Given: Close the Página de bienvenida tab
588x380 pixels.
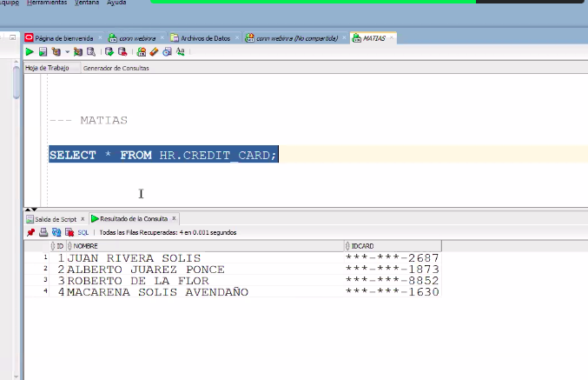Looking at the screenshot, I should coord(101,38).
